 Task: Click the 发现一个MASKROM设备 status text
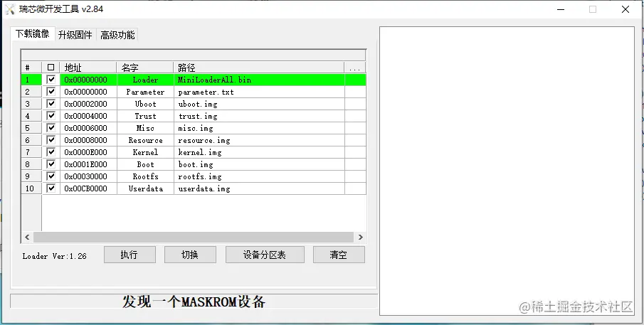coord(194,302)
